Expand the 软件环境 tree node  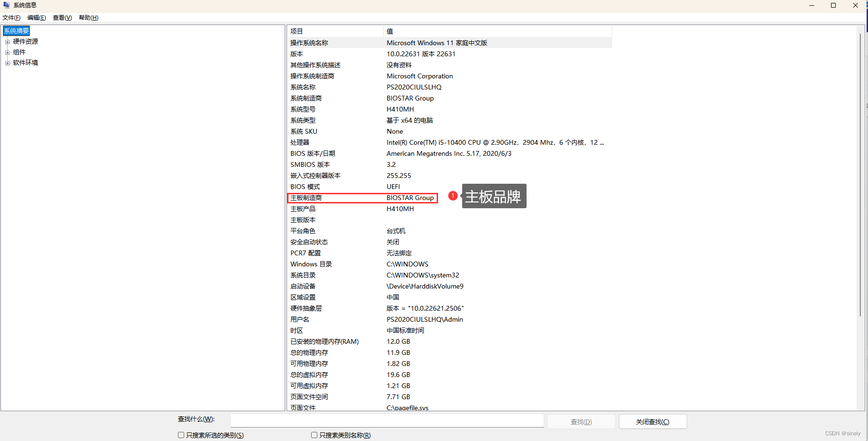[x=8, y=63]
